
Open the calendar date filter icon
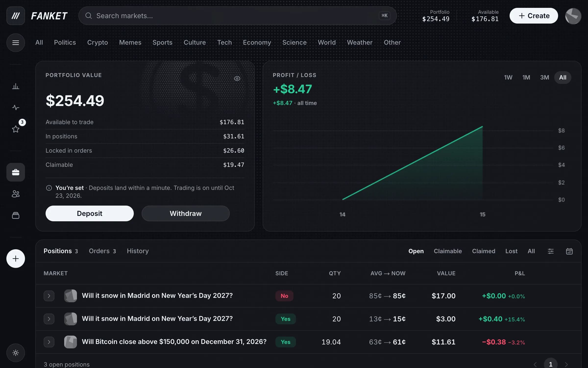pyautogui.click(x=569, y=251)
